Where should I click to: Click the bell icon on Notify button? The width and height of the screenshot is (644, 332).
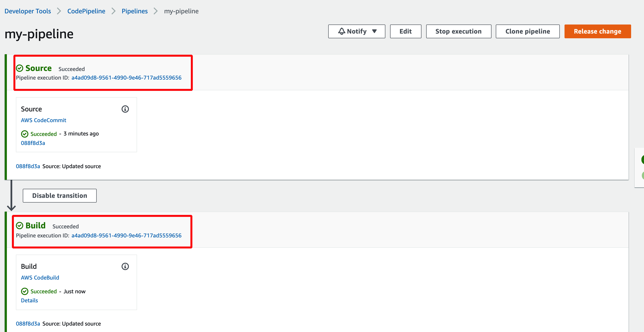(342, 31)
